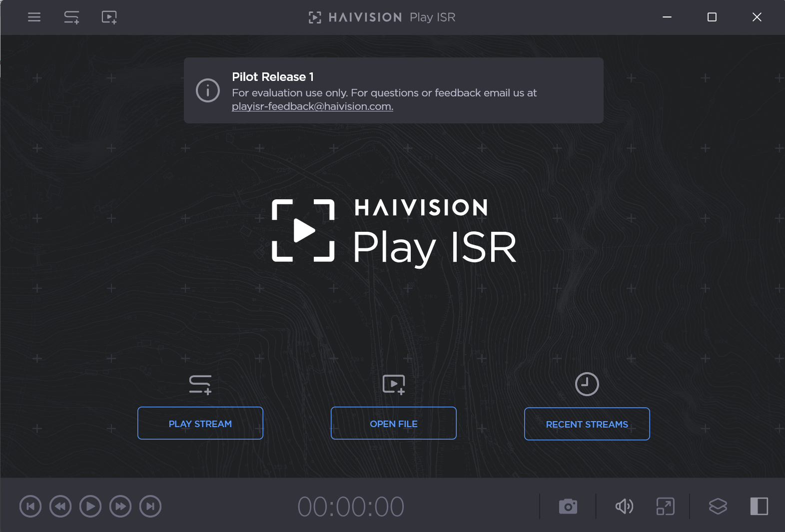Open the playisr-feedback@haivision.com email link

312,106
